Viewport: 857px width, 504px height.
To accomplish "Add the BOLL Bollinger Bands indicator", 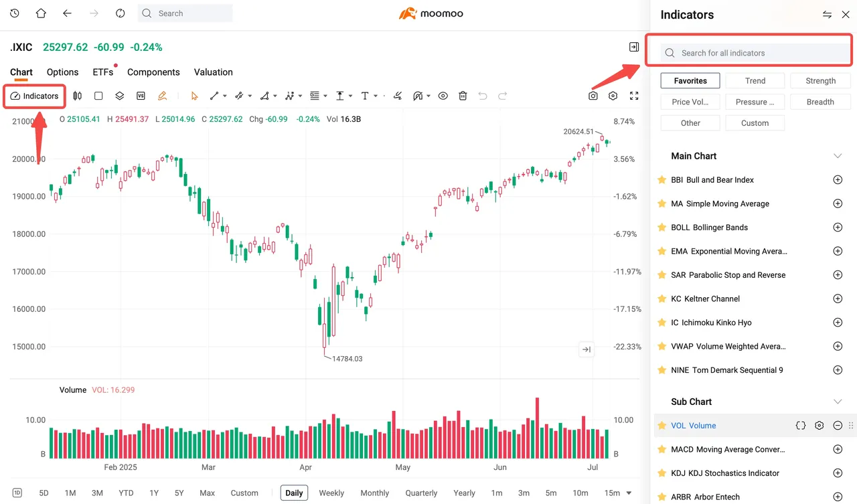I will [x=837, y=228].
